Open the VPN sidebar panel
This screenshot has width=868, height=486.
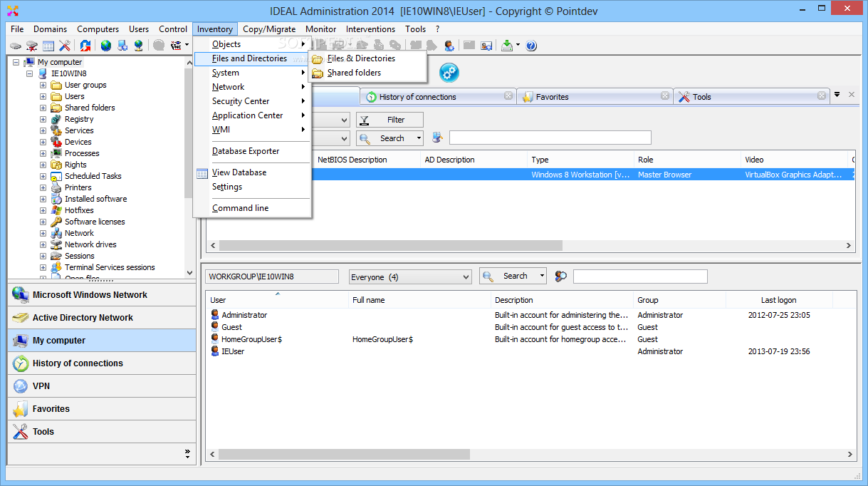[x=102, y=386]
